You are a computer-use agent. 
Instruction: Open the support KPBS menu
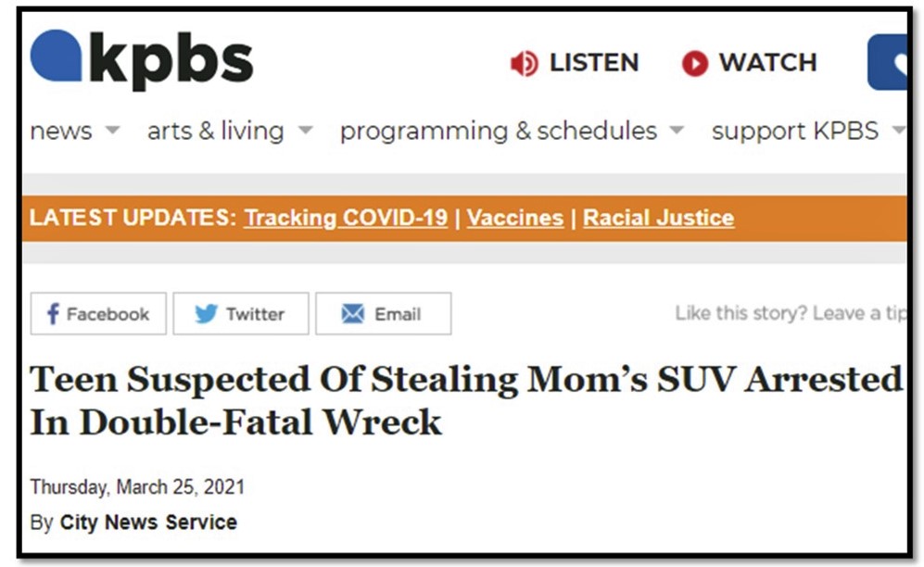(x=794, y=131)
